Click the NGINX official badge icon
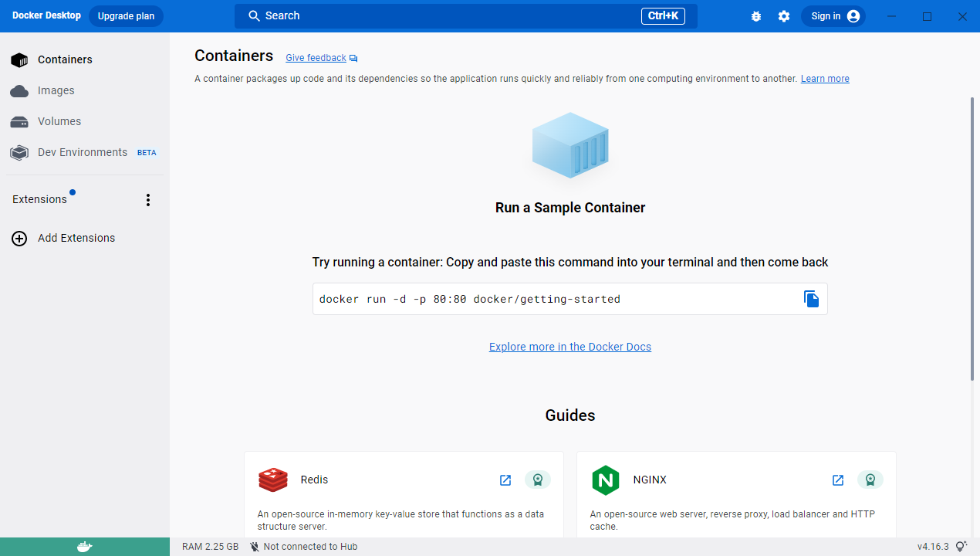 pyautogui.click(x=870, y=480)
